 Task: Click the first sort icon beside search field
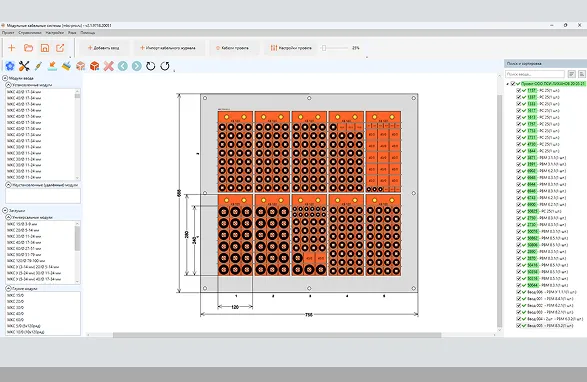pos(571,74)
